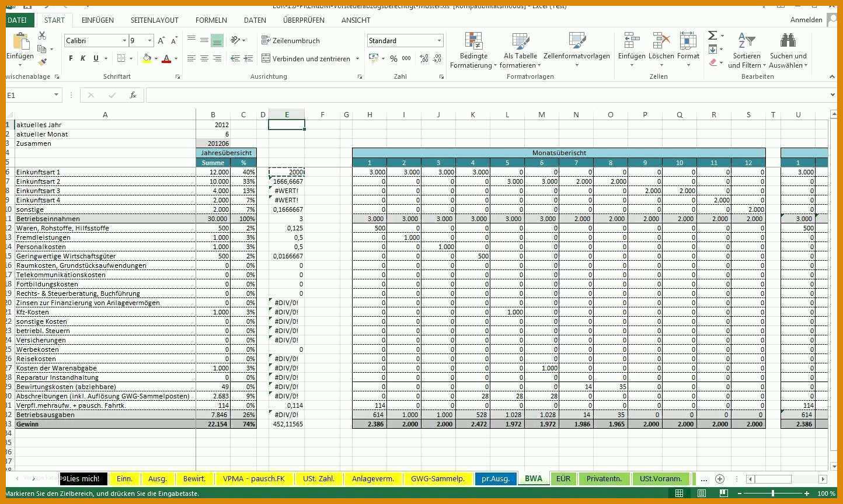This screenshot has height=504, width=843.
Task: Open Zellenformatvorlagen gallery
Action: (x=577, y=51)
